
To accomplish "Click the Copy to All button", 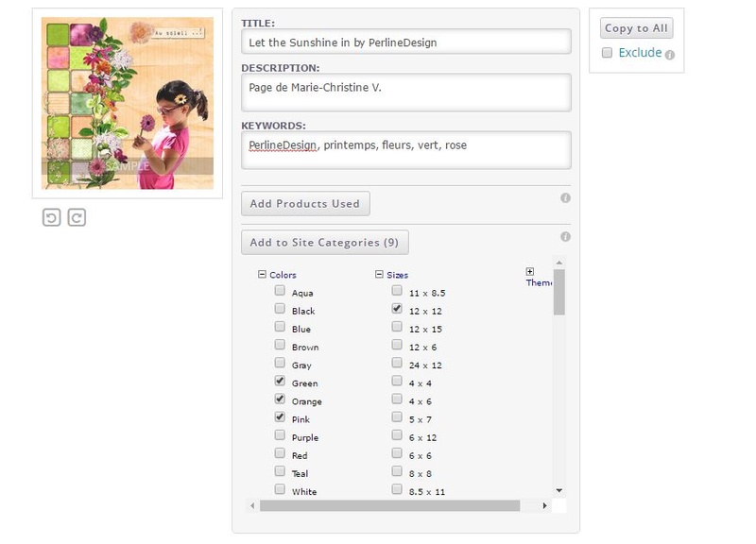I will pyautogui.click(x=636, y=28).
